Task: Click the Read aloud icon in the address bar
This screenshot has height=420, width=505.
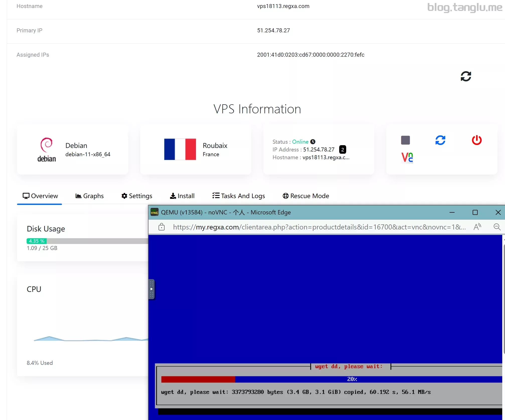Action: 477,227
